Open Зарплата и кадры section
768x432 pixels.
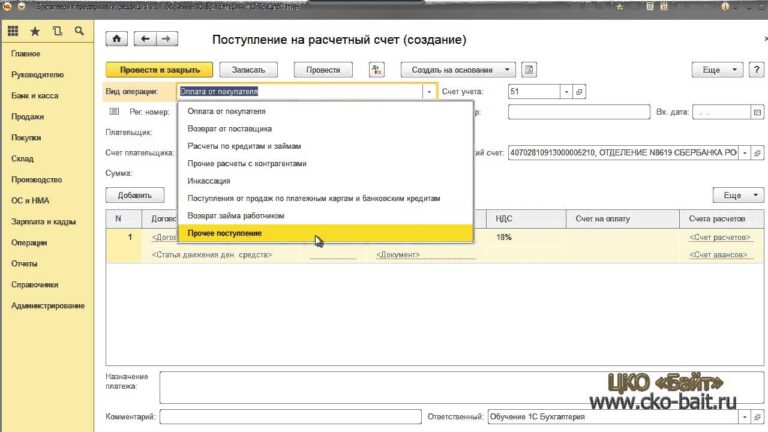coord(43,221)
